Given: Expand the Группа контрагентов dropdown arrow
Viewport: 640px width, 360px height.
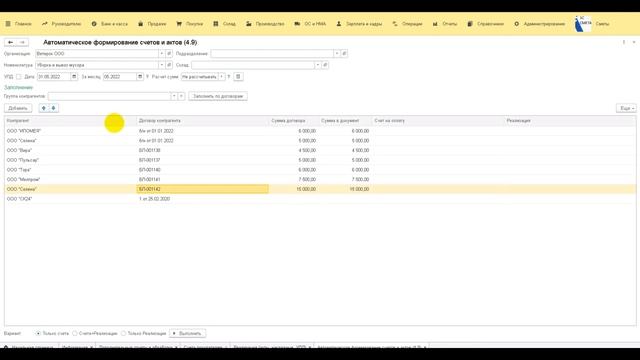Looking at the screenshot, I should pos(174,96).
